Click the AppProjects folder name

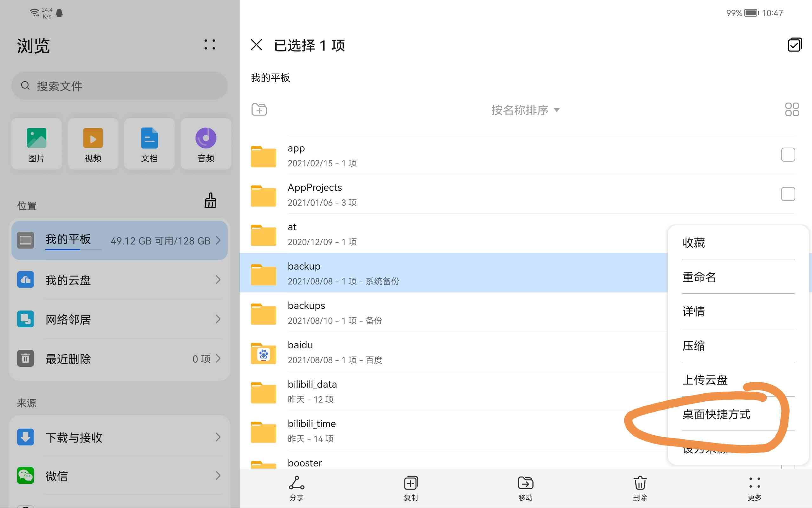[x=315, y=187]
